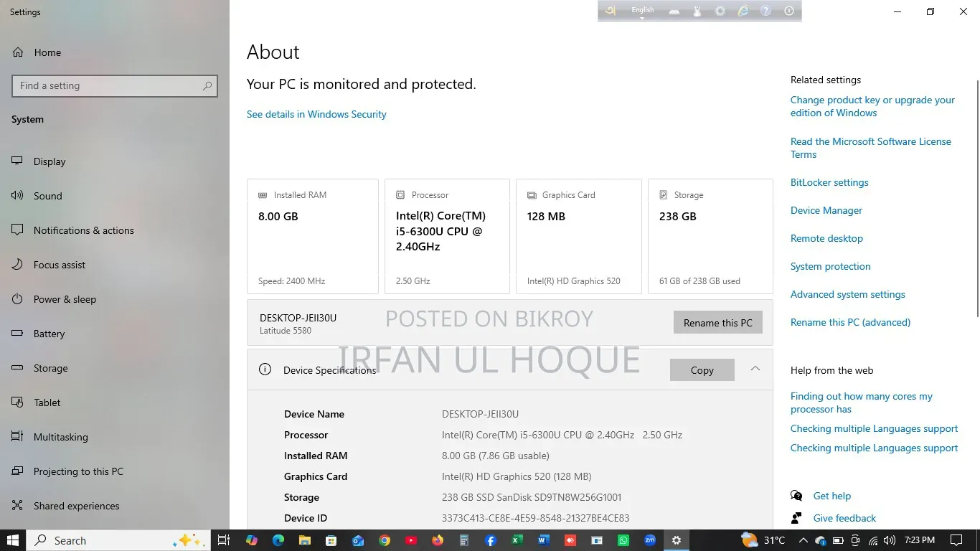The width and height of the screenshot is (980, 551).
Task: Open YouTube from the taskbar
Action: pos(411,540)
